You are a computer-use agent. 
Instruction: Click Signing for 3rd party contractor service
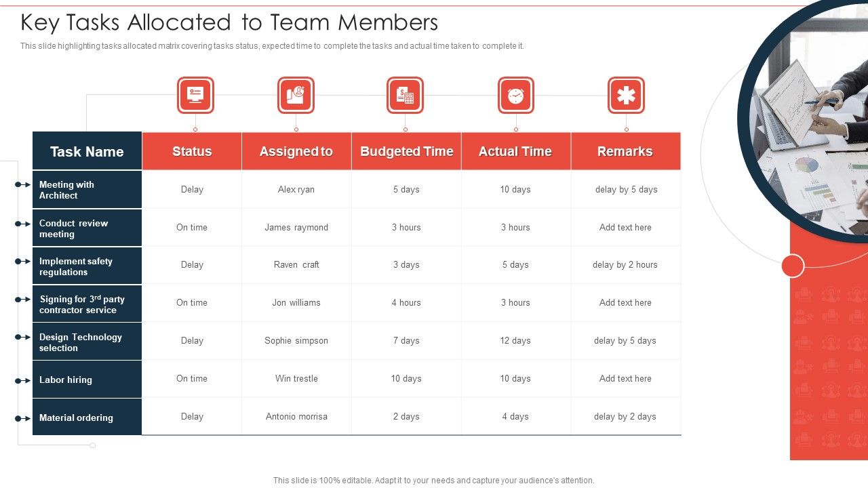87,304
